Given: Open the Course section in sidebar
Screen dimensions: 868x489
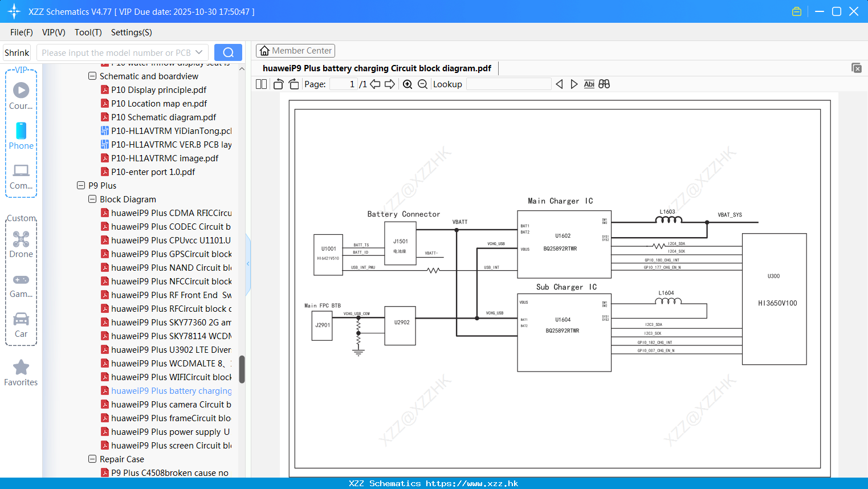Looking at the screenshot, I should point(21,96).
